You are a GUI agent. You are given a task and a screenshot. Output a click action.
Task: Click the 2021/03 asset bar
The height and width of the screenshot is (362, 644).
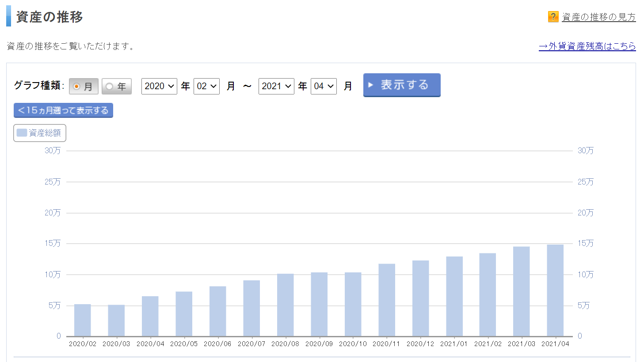[521, 291]
